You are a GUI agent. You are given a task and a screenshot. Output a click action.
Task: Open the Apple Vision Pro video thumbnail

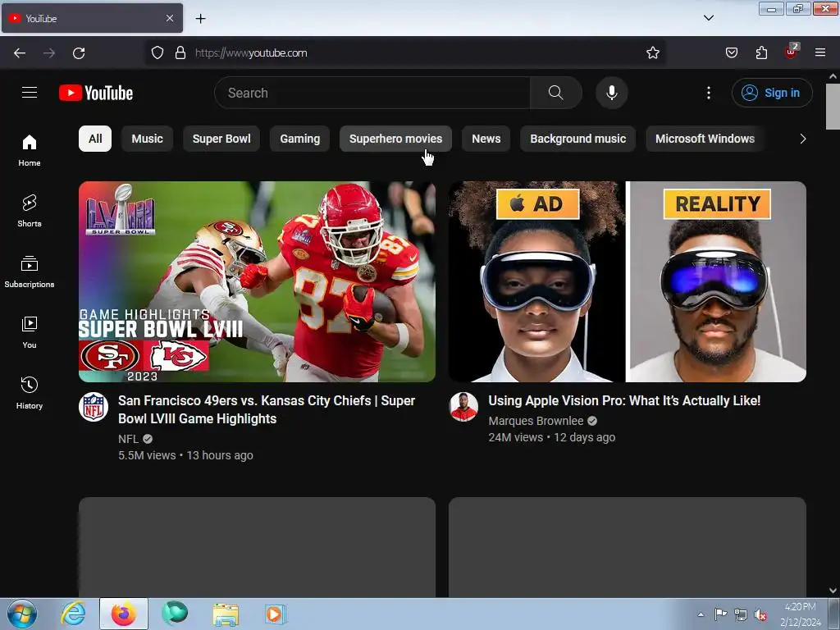tap(628, 282)
